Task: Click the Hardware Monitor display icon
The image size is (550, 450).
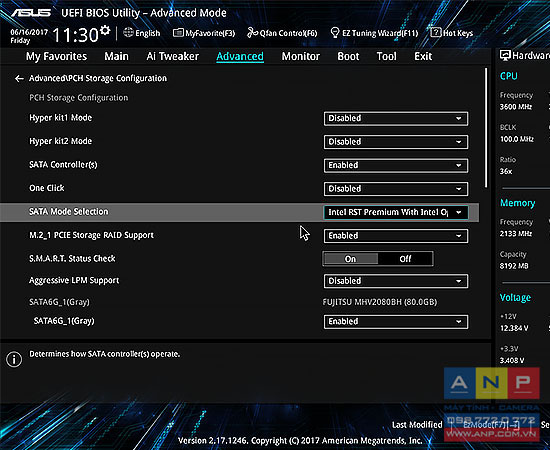Action: pyautogui.click(x=505, y=55)
